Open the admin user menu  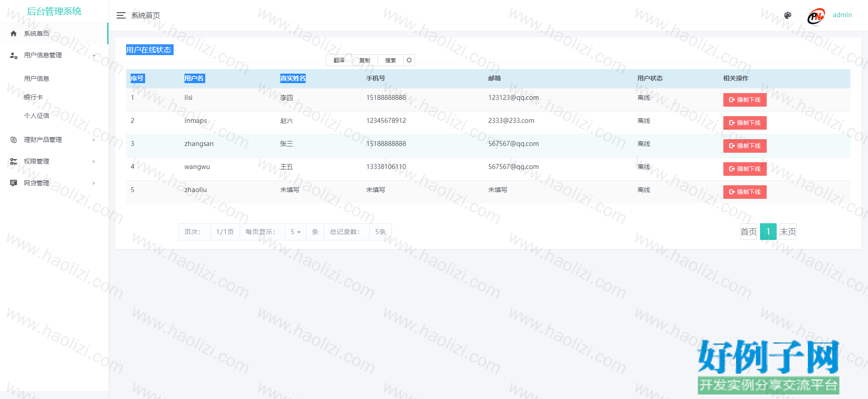point(842,15)
